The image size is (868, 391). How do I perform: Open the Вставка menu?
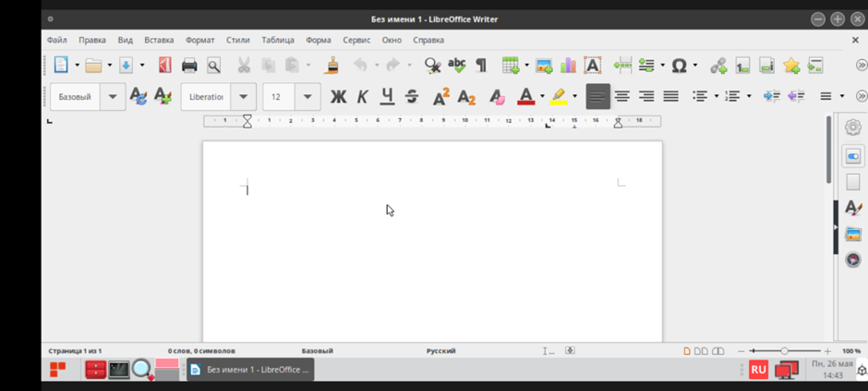point(159,40)
